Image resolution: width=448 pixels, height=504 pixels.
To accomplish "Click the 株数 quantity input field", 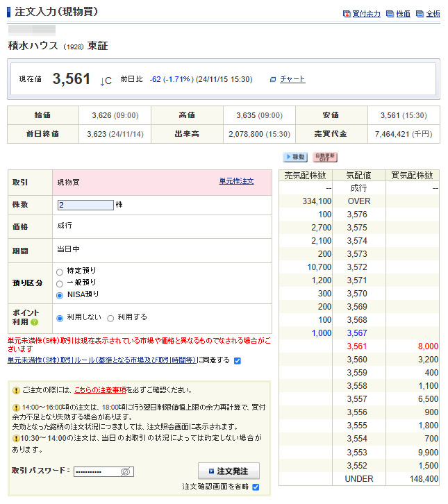I will coord(85,205).
